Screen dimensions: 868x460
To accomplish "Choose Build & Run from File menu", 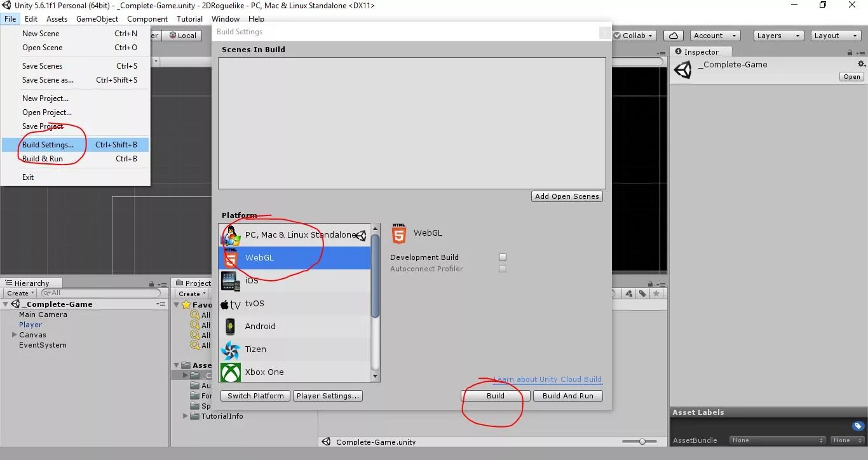I will pyautogui.click(x=75, y=159).
